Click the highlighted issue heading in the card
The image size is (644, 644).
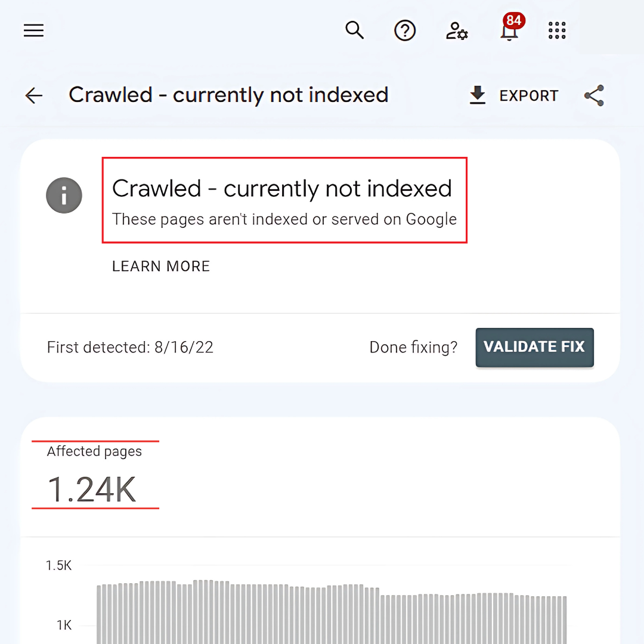[x=282, y=189]
